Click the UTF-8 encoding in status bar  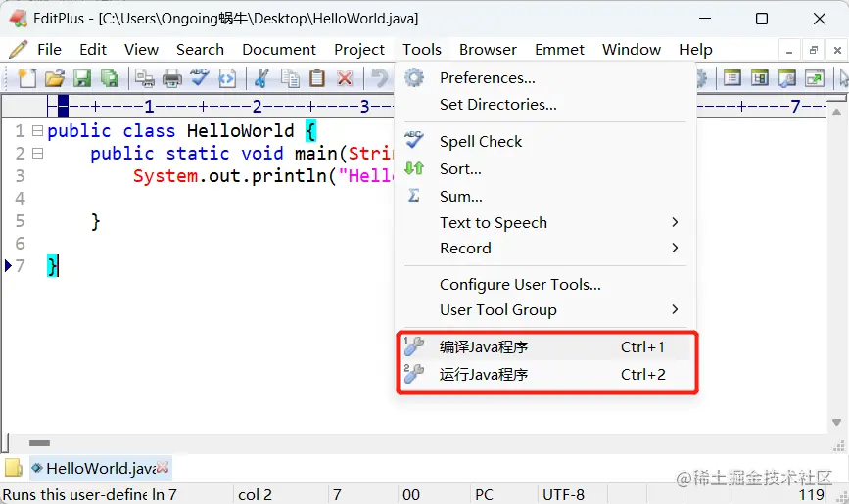(x=564, y=495)
